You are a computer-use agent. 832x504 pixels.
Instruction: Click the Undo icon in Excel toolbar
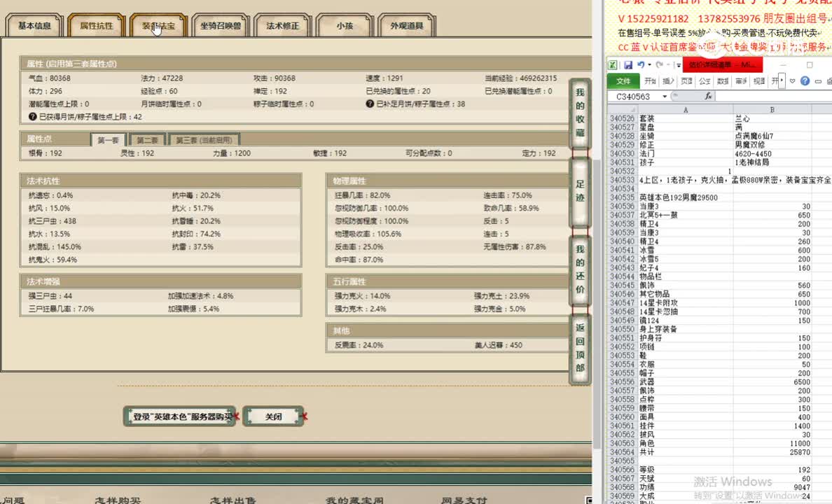click(x=641, y=65)
